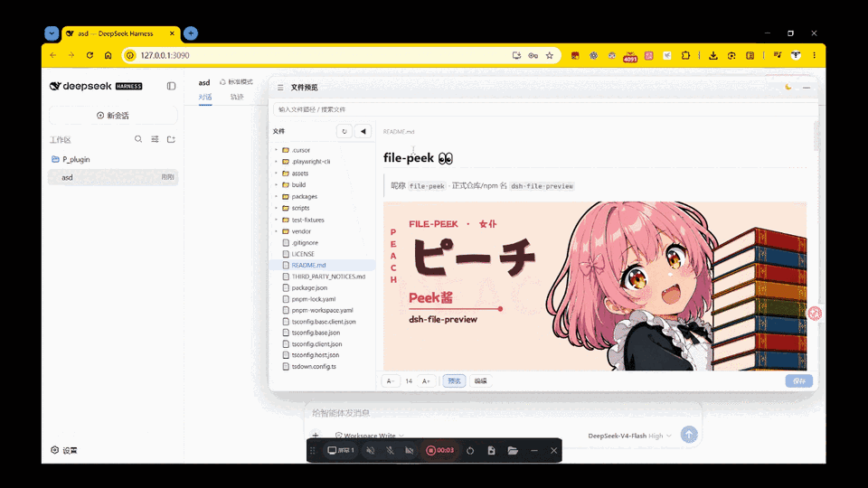The image size is (868, 488).
Task: Toggle microphone in the recorder bar
Action: pos(390,450)
